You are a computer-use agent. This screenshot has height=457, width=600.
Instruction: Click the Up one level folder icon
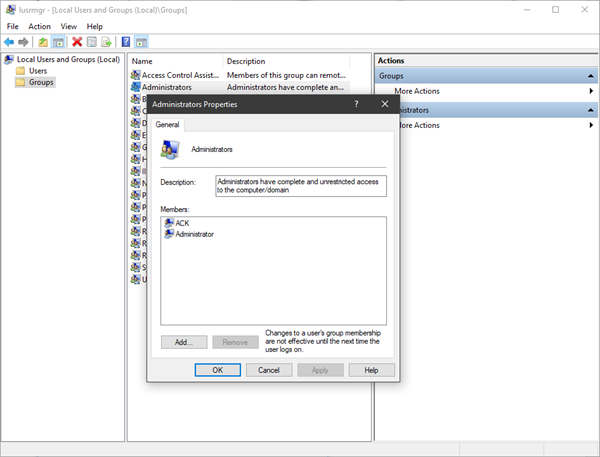43,42
